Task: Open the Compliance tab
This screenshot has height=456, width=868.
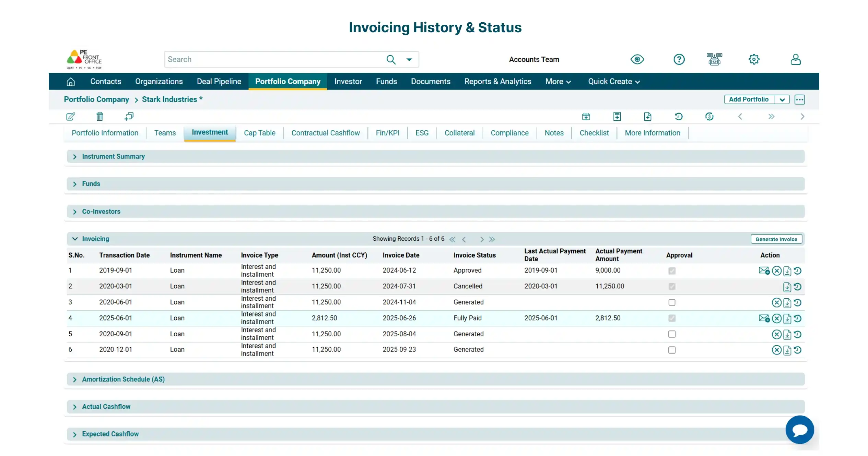Action: pos(509,133)
